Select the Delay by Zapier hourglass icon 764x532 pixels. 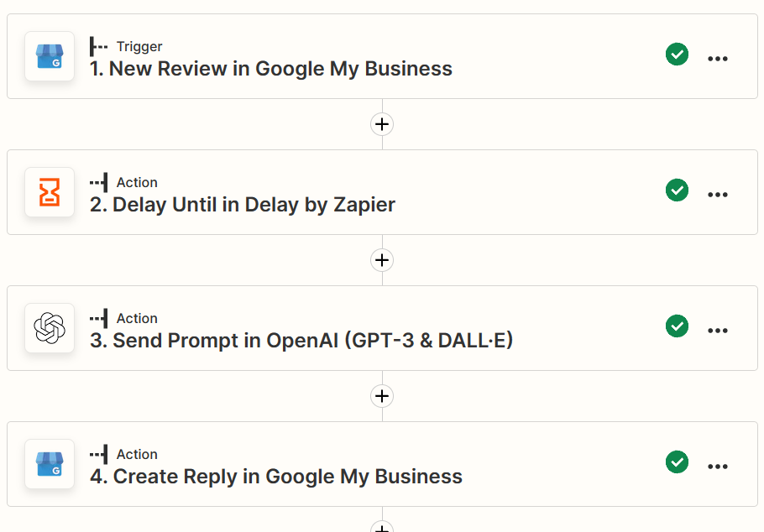click(50, 193)
